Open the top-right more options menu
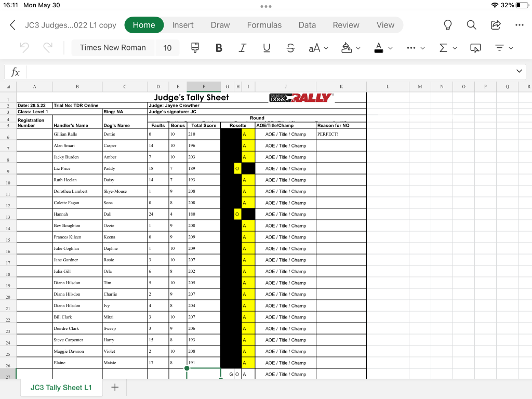The width and height of the screenshot is (532, 399). click(x=520, y=25)
